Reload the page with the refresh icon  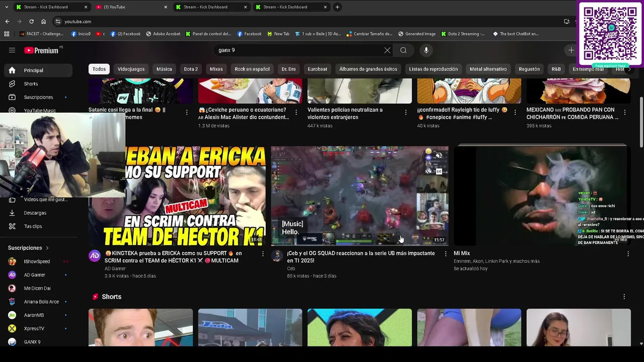click(x=31, y=22)
